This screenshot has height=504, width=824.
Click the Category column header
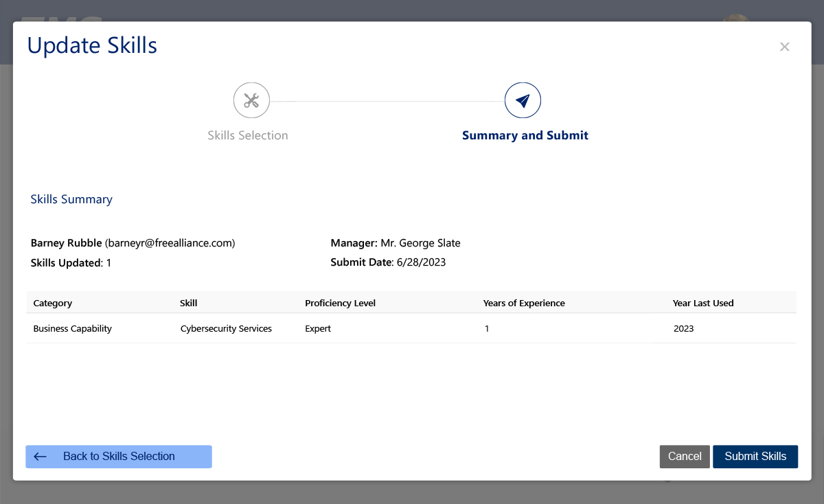click(x=52, y=303)
